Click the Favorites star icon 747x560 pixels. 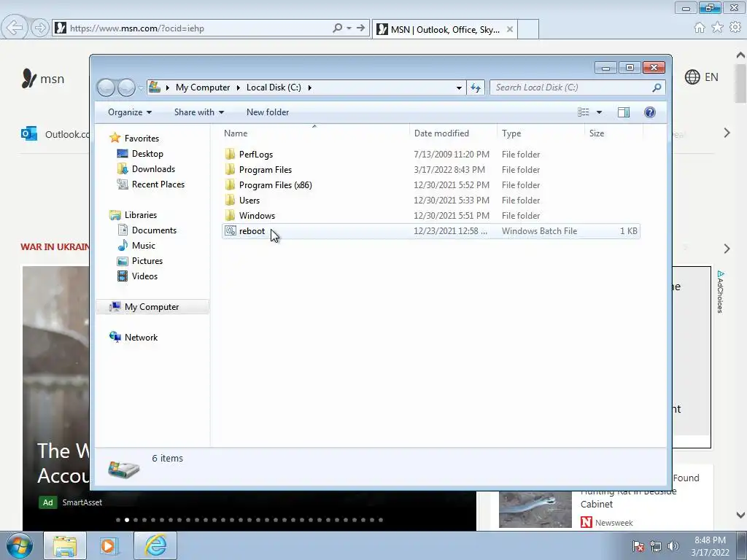(x=115, y=138)
